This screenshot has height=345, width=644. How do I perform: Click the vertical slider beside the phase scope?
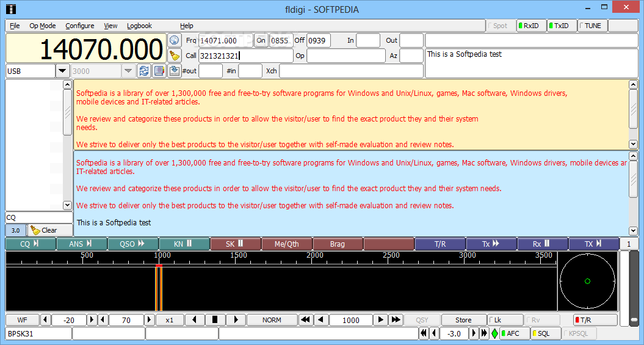point(635,288)
